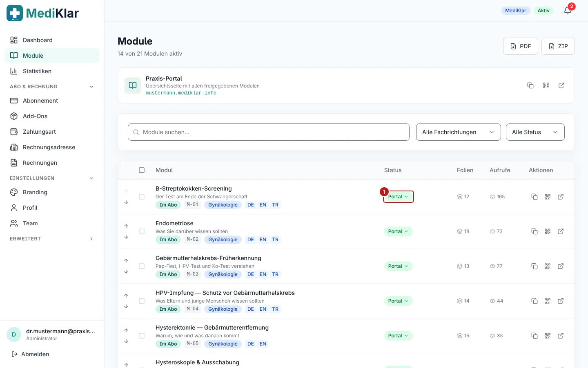Expand the Erweitert section
This screenshot has width=588, height=368.
[52, 239]
